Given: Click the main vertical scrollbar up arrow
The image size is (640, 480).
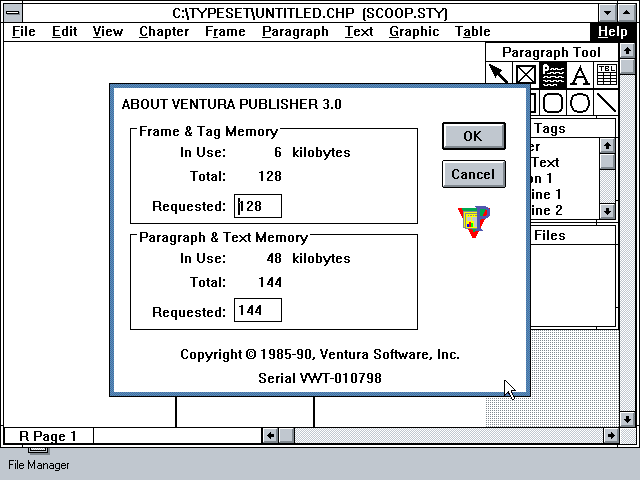Looking at the screenshot, I should (x=627, y=51).
